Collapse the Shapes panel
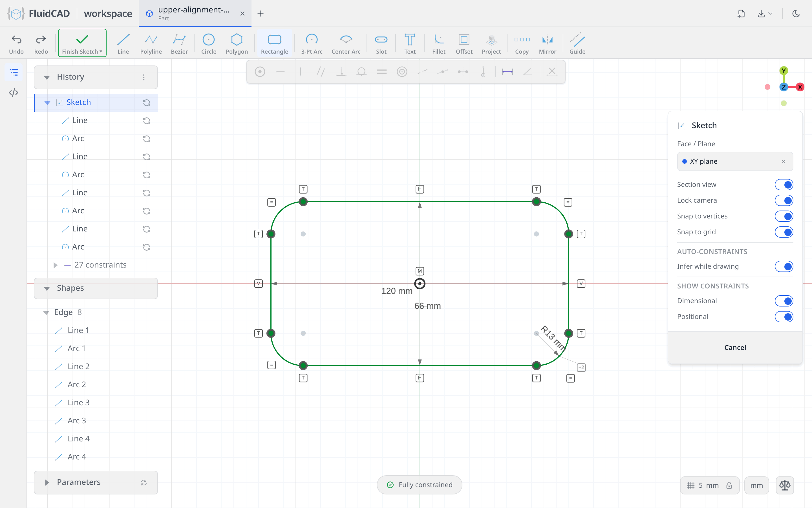The image size is (812, 508). (x=47, y=288)
